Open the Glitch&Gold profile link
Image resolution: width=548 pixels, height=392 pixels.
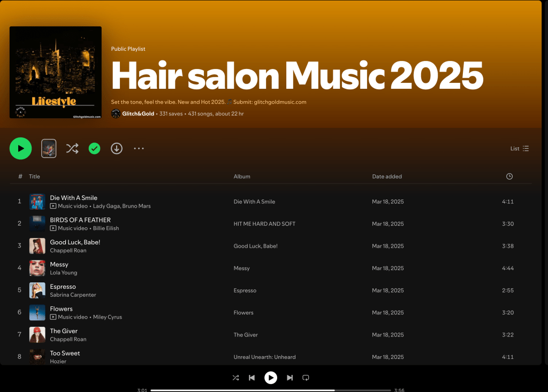tap(138, 113)
